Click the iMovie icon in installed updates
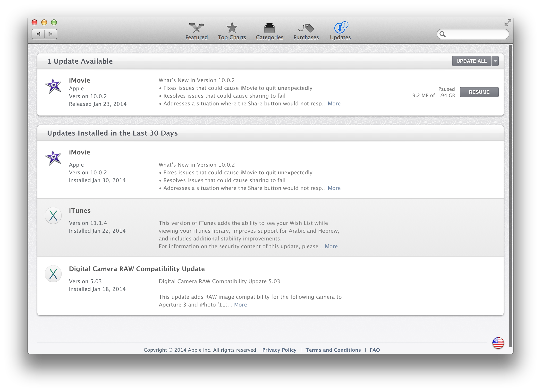This screenshot has width=541, height=392. click(x=53, y=158)
